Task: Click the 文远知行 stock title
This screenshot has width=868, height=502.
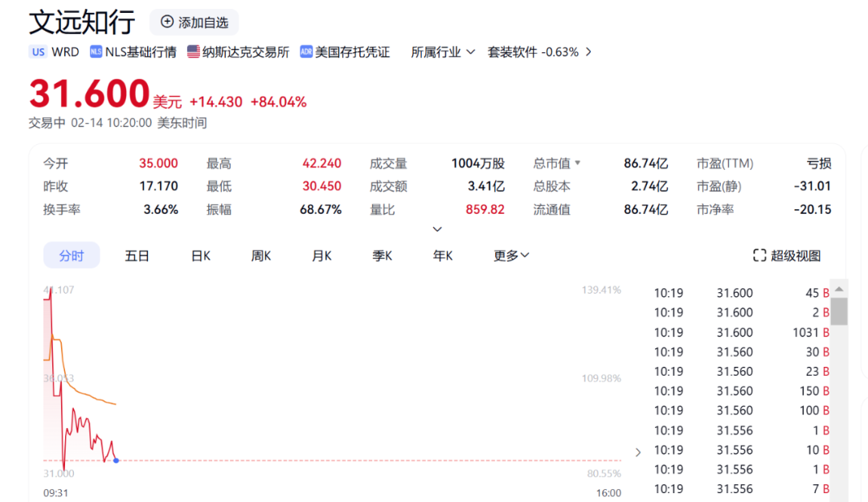Action: tap(82, 23)
